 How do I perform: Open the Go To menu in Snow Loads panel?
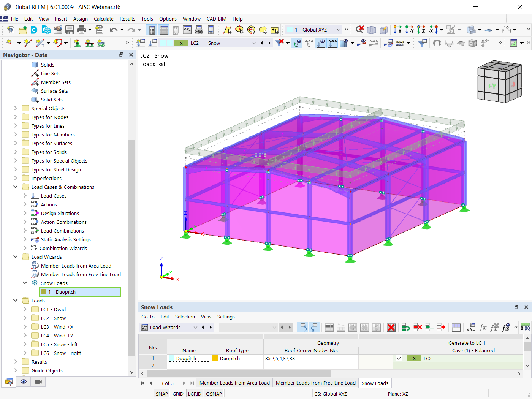148,317
